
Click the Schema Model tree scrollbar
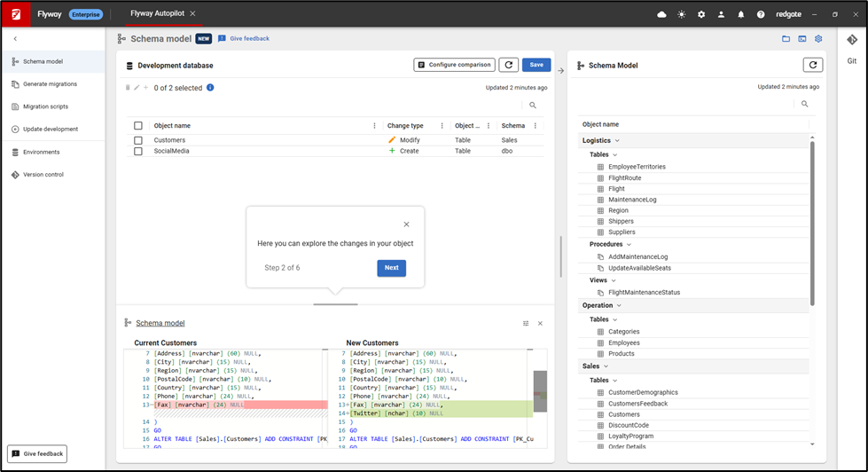(x=812, y=222)
